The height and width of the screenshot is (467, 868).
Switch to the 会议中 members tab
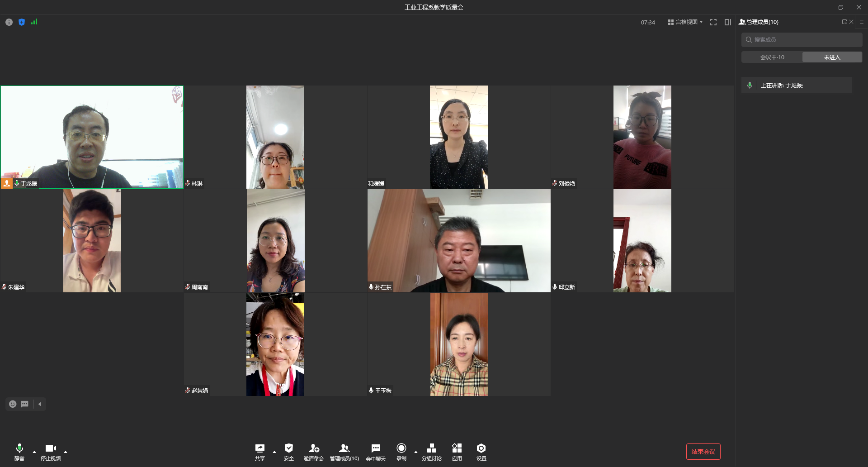point(772,57)
